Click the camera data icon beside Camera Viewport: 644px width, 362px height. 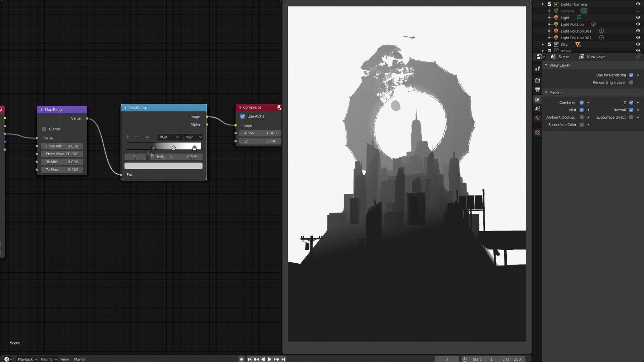(584, 11)
